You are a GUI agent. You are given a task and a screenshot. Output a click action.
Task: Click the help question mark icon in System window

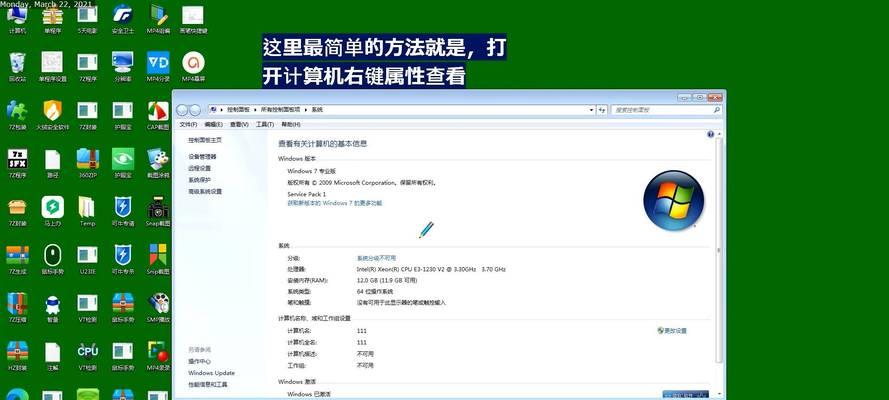(711, 134)
